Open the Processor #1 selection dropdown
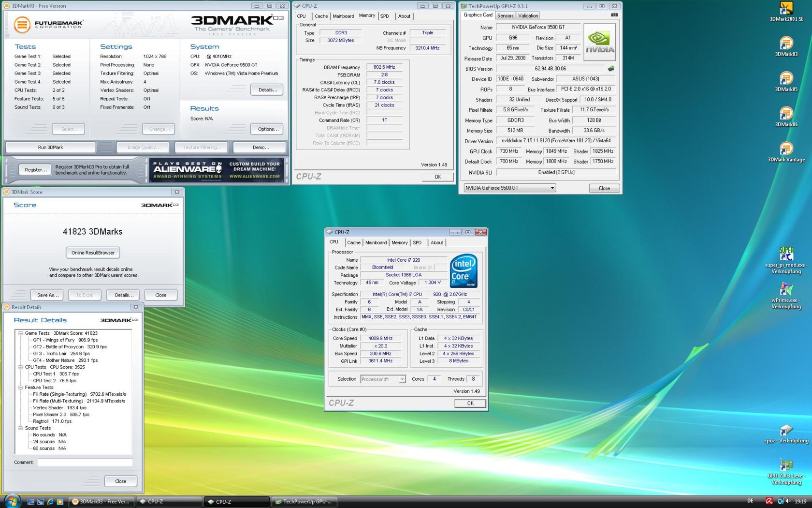 click(383, 379)
